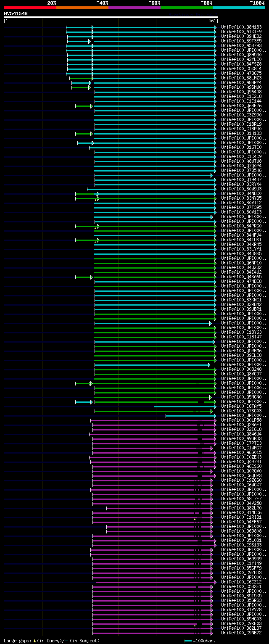Image resolution: width=269 pixels, height=644 pixels.
Task: Click UniRef100_Q097R1 label
Action: [x=242, y=462]
